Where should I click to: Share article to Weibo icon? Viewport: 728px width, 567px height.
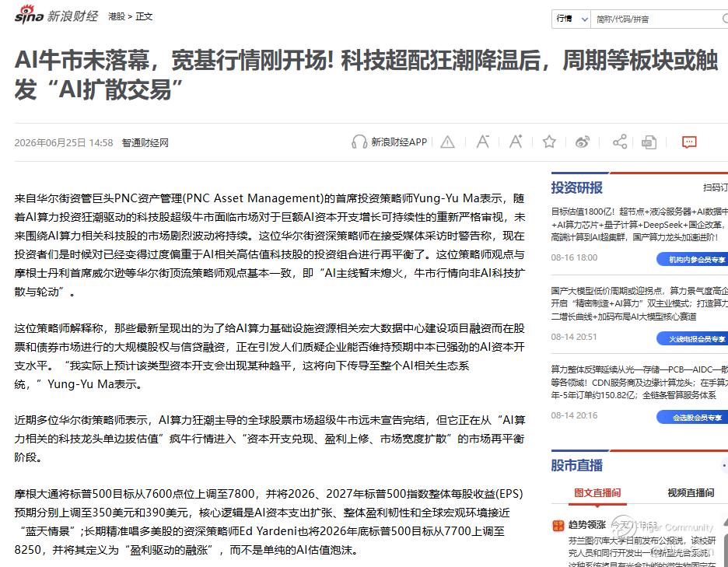point(583,142)
